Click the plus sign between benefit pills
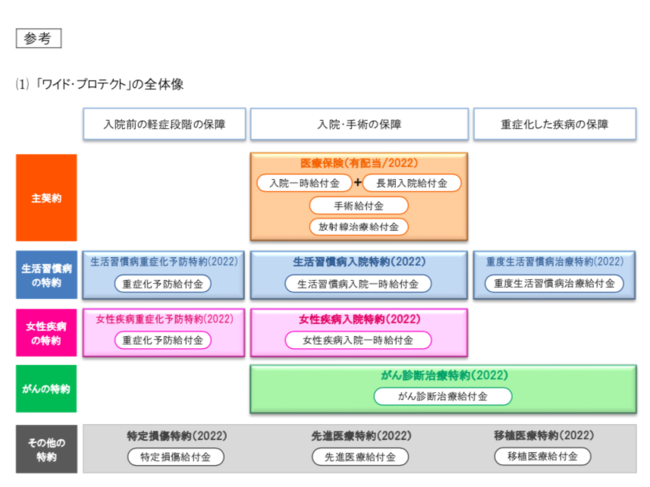Screen dimensions: 650x487 [357, 182]
